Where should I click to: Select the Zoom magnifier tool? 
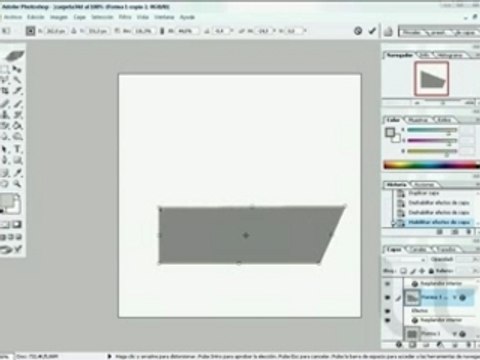(17, 184)
